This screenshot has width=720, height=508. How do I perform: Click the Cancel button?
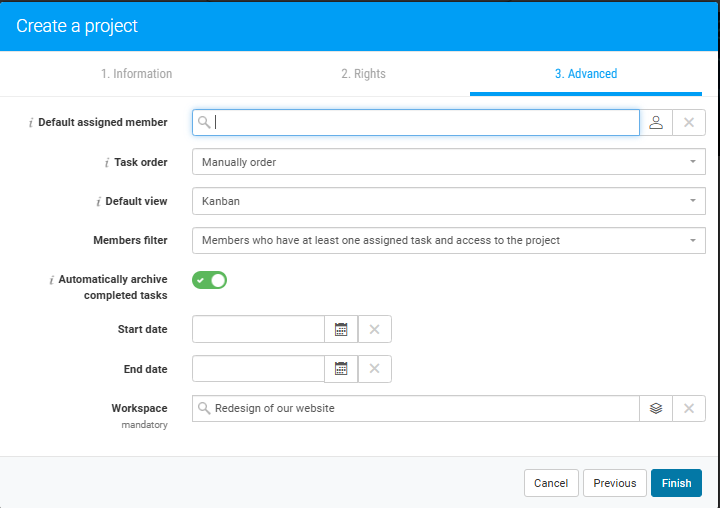[550, 483]
